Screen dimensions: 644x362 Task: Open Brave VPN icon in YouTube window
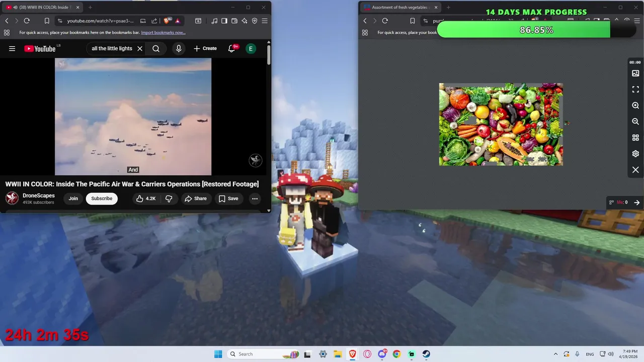pyautogui.click(x=255, y=21)
